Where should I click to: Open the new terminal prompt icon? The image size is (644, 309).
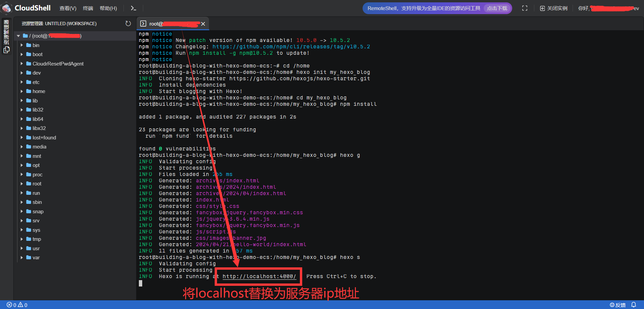133,8
